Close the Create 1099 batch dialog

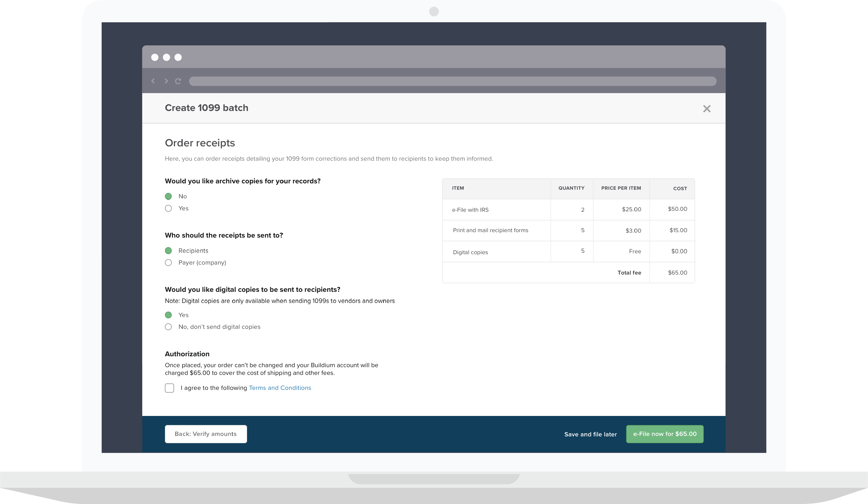click(x=707, y=109)
